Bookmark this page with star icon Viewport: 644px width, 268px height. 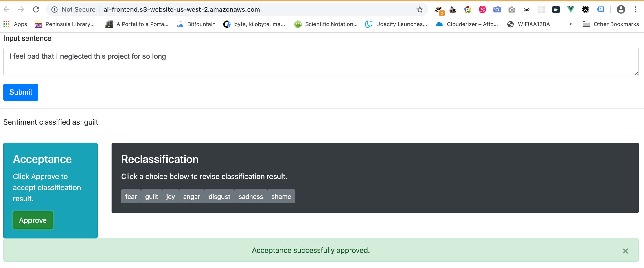(x=420, y=9)
